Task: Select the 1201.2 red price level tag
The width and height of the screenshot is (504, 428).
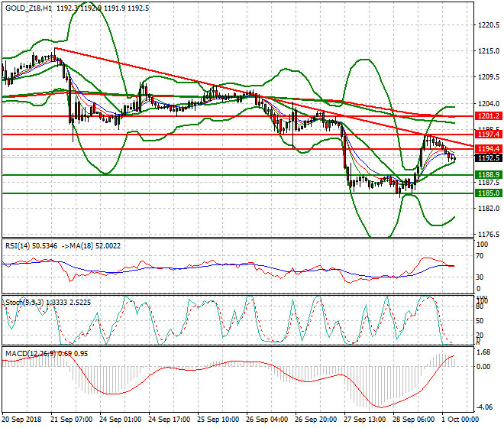Action: [487, 116]
